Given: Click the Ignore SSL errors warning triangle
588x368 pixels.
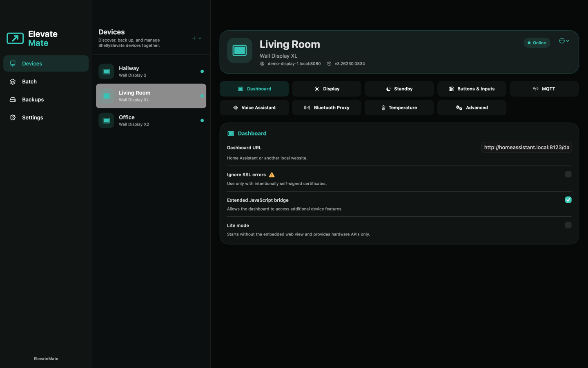Looking at the screenshot, I should click(x=272, y=175).
